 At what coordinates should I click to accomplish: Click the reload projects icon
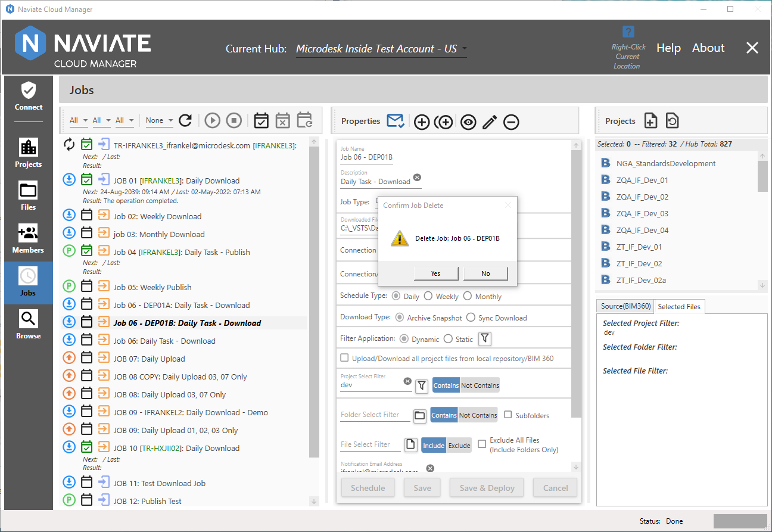pyautogui.click(x=672, y=121)
